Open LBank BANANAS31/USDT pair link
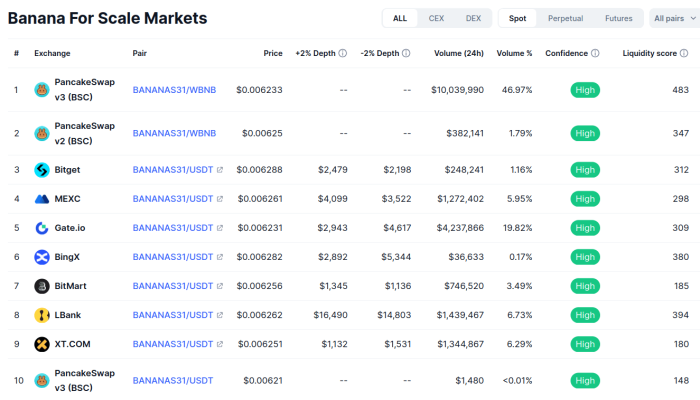 pyautogui.click(x=173, y=315)
